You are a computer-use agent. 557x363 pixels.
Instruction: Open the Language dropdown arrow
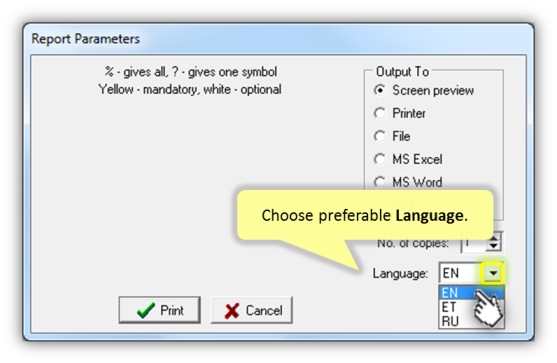(x=492, y=273)
